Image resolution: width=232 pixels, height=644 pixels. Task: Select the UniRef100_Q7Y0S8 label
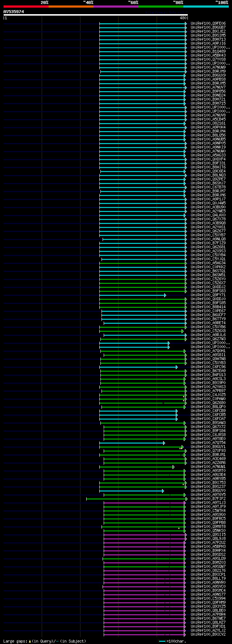[208, 60]
